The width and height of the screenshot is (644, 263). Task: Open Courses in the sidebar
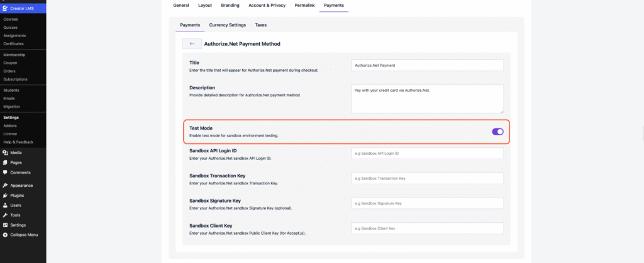point(10,20)
